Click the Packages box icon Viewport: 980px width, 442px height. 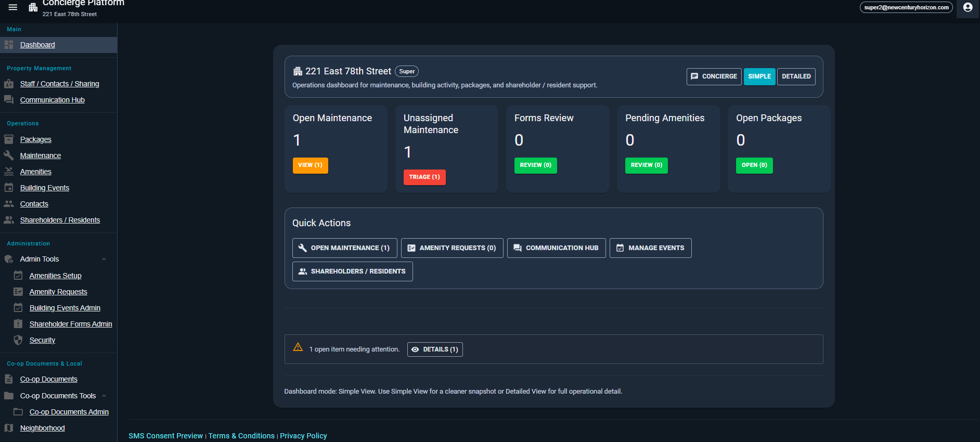[x=9, y=139]
